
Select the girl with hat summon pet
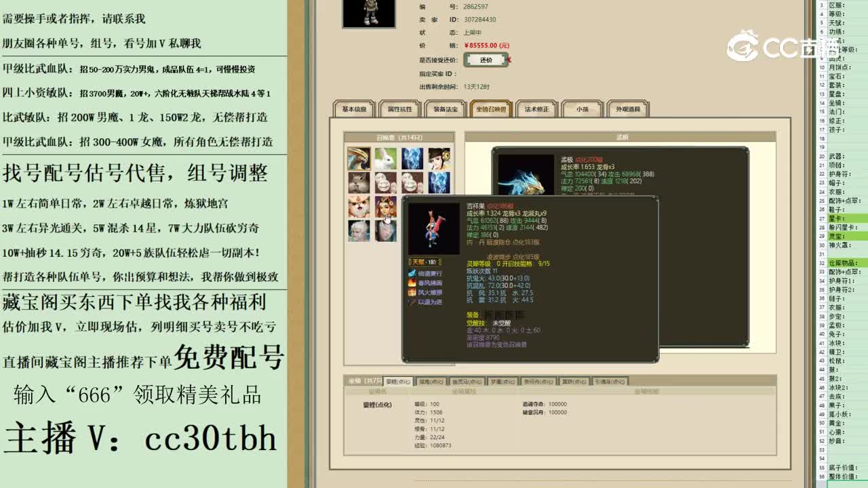439,159
